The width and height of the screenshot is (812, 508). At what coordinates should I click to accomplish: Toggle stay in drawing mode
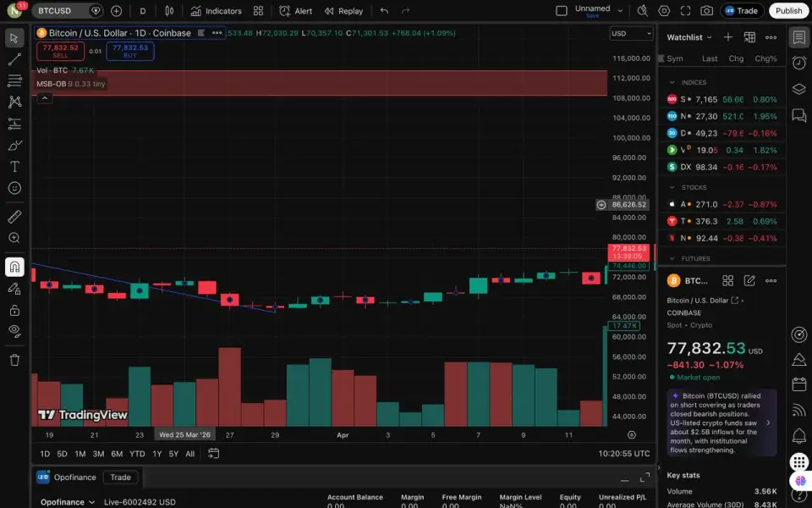[14, 289]
